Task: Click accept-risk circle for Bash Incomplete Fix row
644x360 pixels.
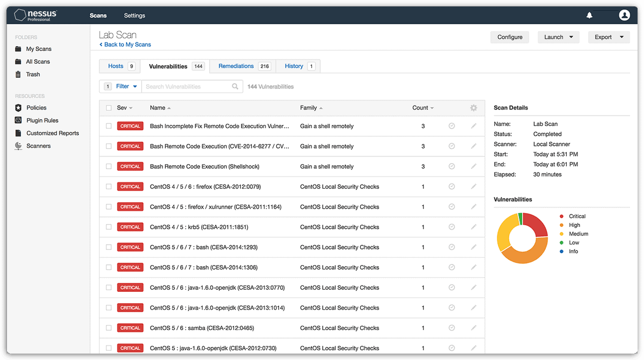Action: [x=452, y=126]
